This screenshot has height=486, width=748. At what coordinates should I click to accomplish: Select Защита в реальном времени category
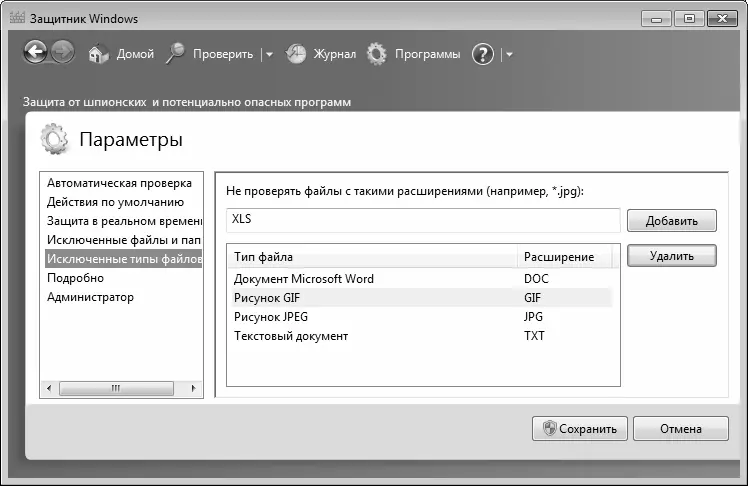point(124,221)
